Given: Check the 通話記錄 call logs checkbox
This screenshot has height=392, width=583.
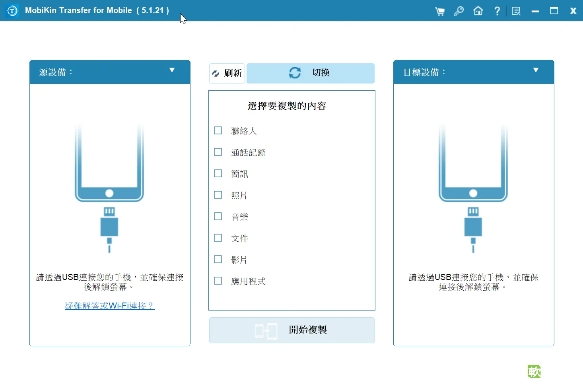Looking at the screenshot, I should [218, 152].
